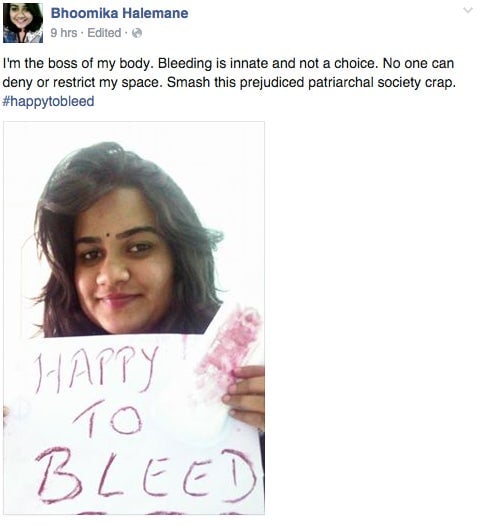Follow the #happytobleed hashtag link
Viewport: 483px width, 525px height.
[48, 101]
